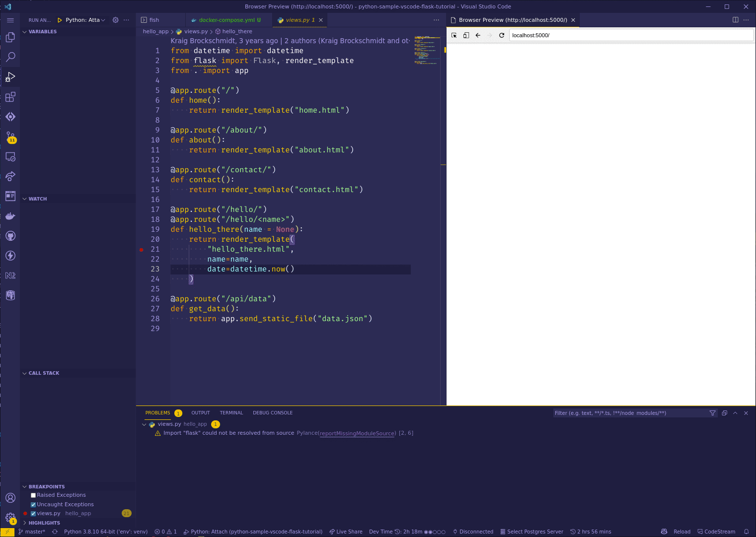Switch to the docker-compose.yml tab

coord(228,20)
